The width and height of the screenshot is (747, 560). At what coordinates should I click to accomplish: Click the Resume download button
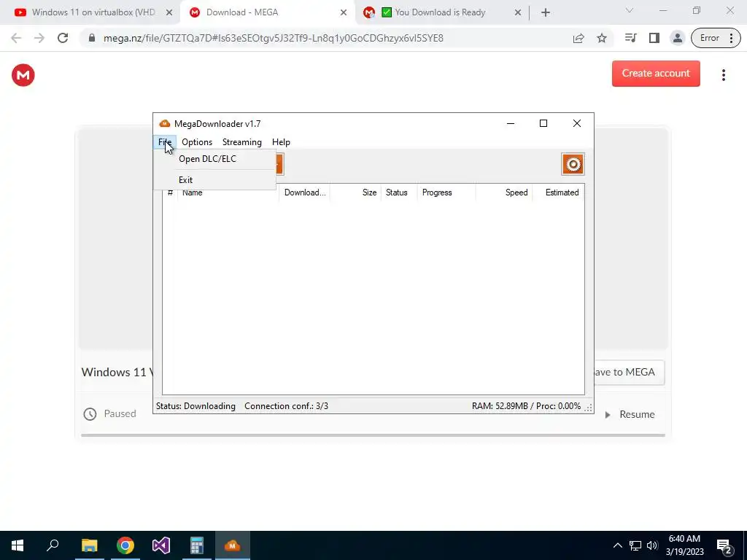pos(630,414)
